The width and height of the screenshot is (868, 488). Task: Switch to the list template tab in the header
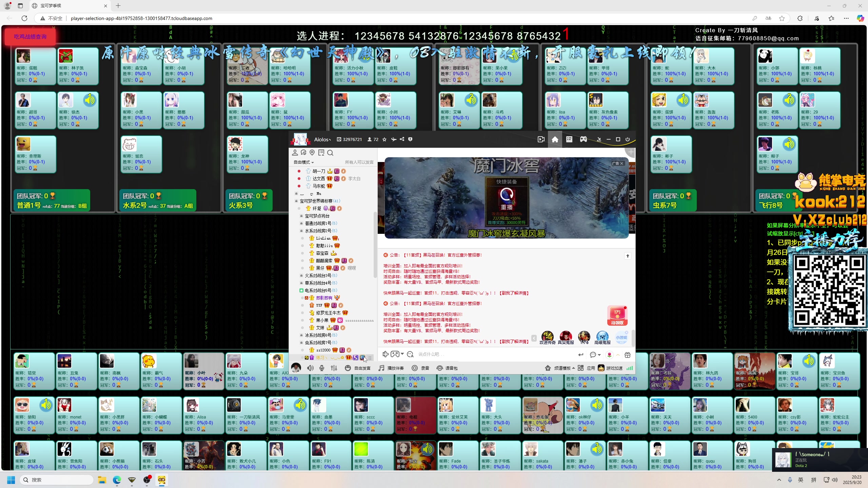click(569, 139)
